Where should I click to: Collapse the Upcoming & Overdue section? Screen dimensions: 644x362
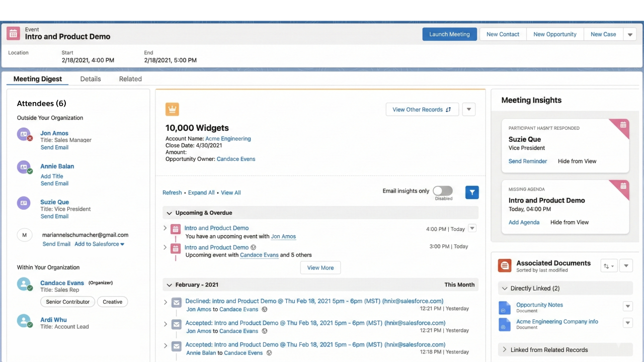point(169,213)
